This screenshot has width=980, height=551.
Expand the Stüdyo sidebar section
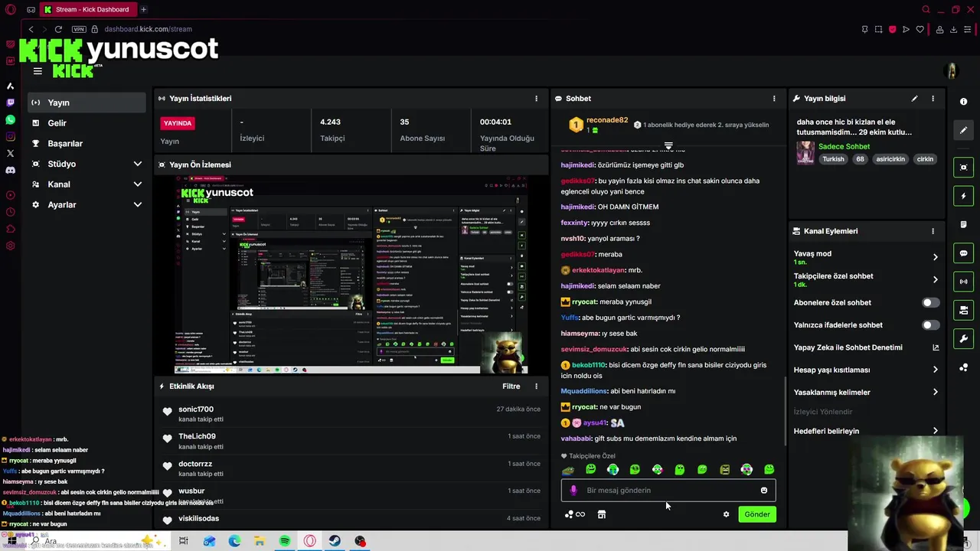pos(138,164)
